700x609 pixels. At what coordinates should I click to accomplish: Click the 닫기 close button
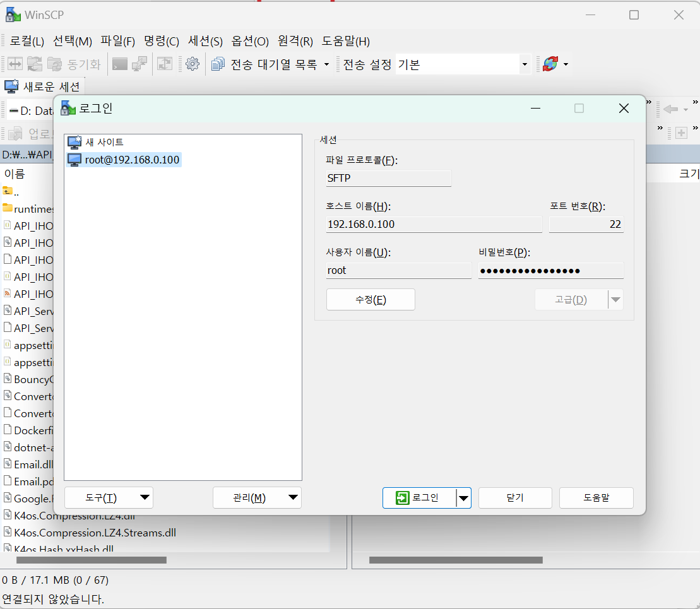click(515, 497)
